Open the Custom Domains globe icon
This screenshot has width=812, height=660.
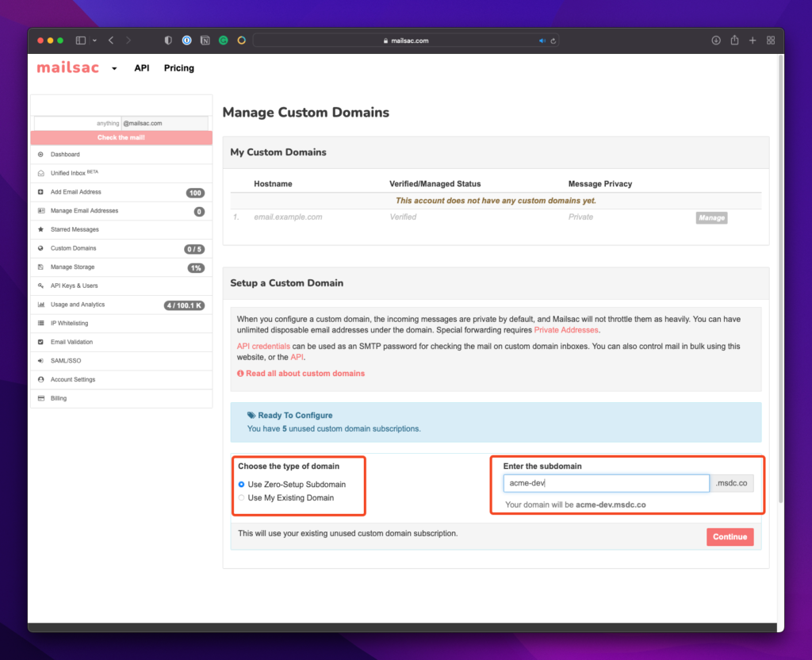click(x=41, y=248)
